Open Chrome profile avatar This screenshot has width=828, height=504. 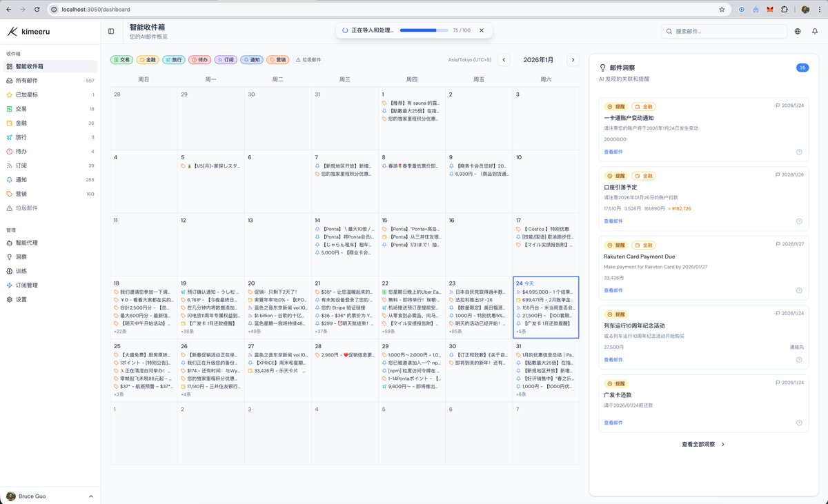[x=805, y=10]
